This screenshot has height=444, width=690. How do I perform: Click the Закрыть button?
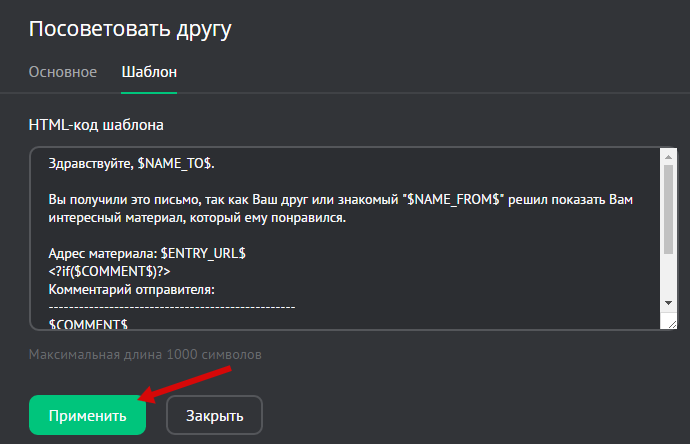[213, 415]
